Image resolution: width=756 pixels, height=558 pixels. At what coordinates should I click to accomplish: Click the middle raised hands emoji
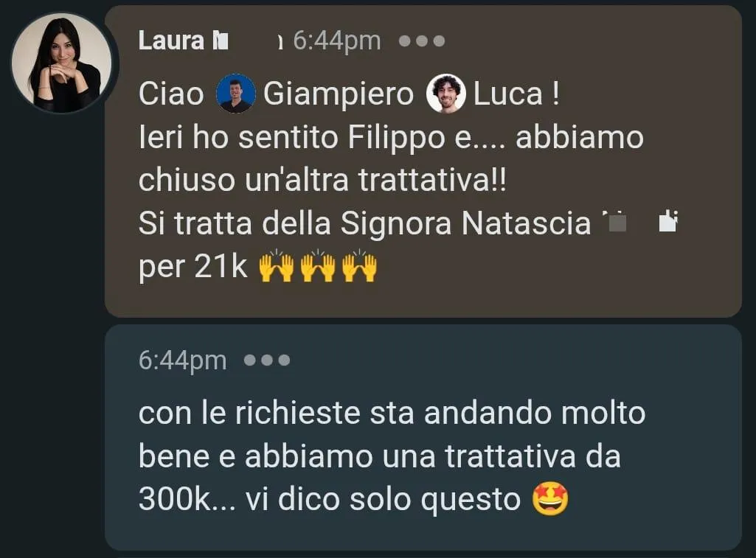click(x=318, y=265)
